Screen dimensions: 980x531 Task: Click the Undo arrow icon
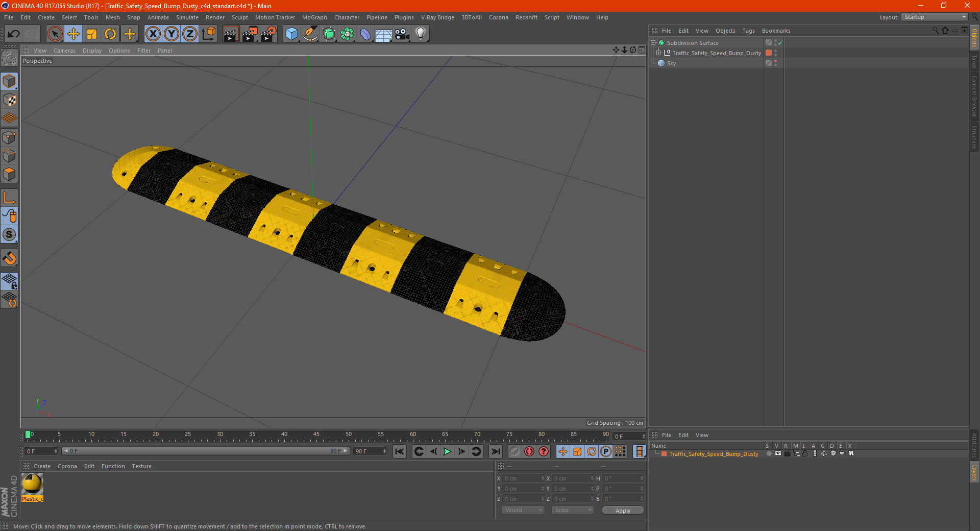(x=13, y=34)
